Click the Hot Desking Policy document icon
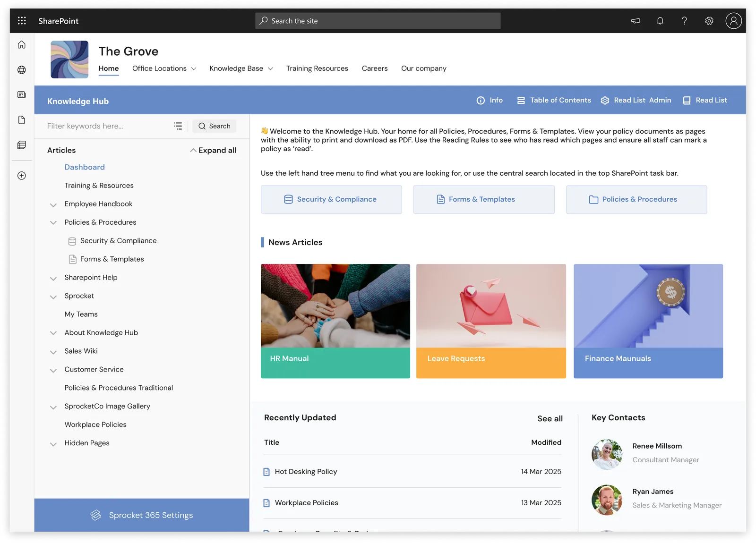Viewport: 756px width, 543px height. [266, 472]
